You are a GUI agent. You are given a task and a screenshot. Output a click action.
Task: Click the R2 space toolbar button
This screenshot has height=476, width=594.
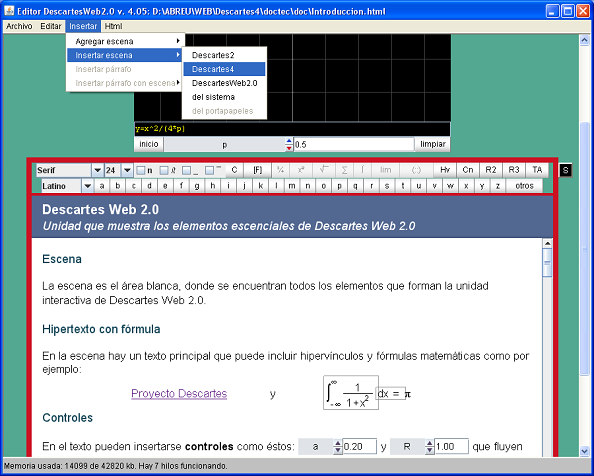(x=491, y=170)
